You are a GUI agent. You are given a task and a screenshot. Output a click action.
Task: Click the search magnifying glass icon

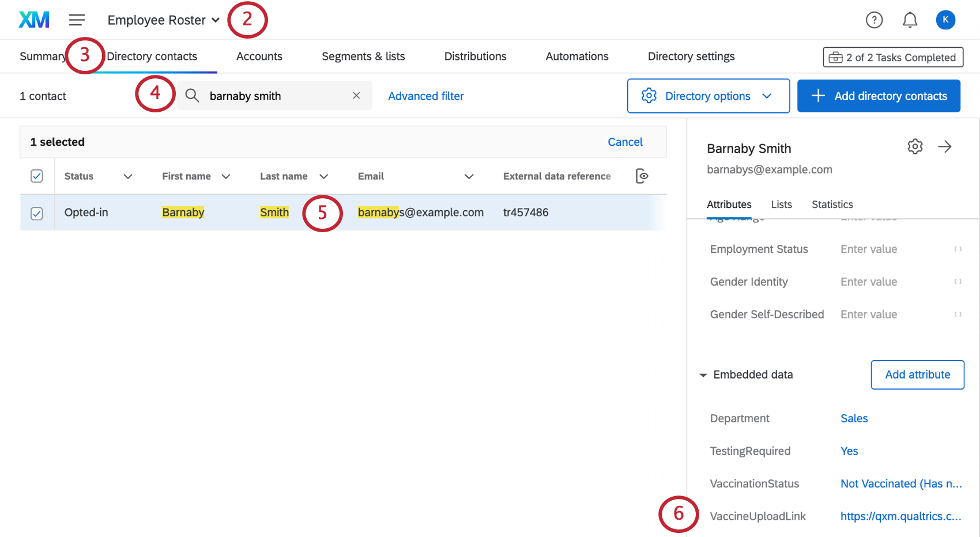coord(192,96)
